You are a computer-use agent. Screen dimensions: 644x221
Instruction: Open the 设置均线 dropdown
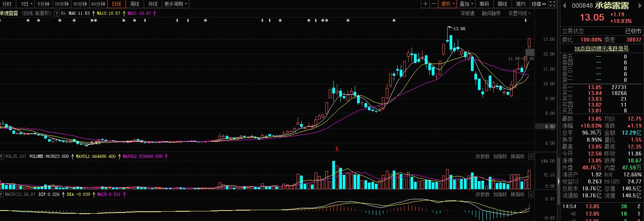point(519,13)
